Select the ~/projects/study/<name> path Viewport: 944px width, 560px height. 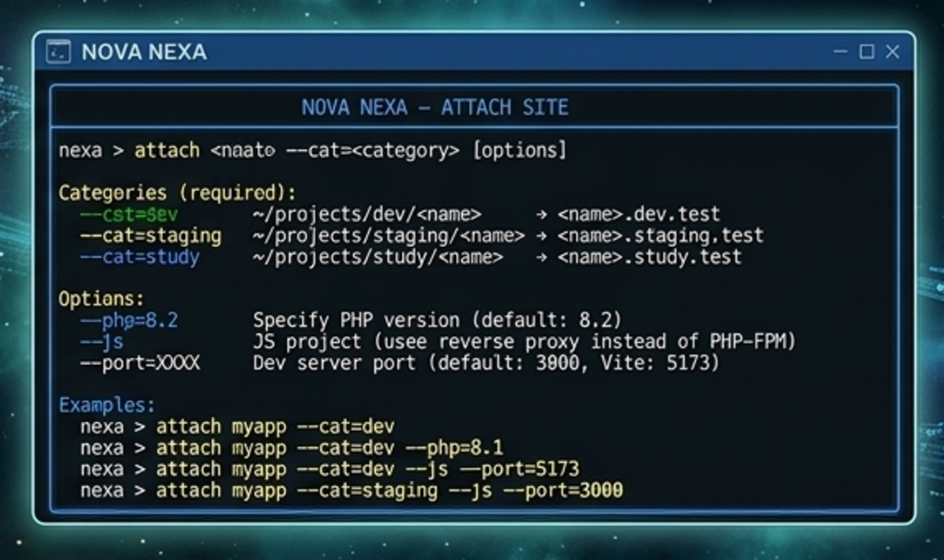pos(378,257)
